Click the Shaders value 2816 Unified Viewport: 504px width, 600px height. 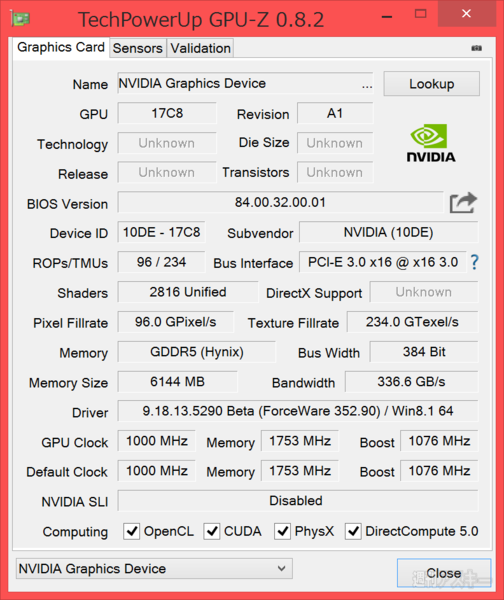[x=188, y=292]
